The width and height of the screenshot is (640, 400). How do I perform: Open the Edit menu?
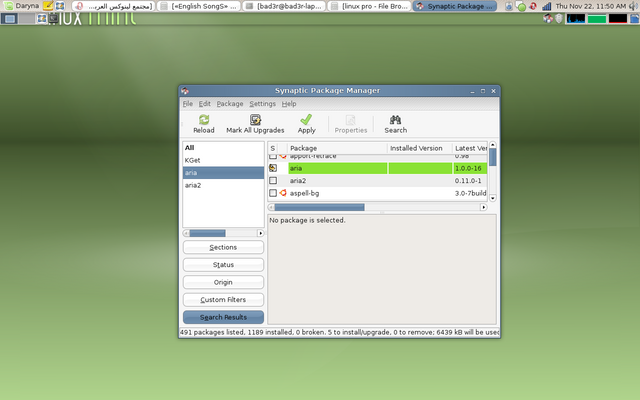[x=204, y=104]
